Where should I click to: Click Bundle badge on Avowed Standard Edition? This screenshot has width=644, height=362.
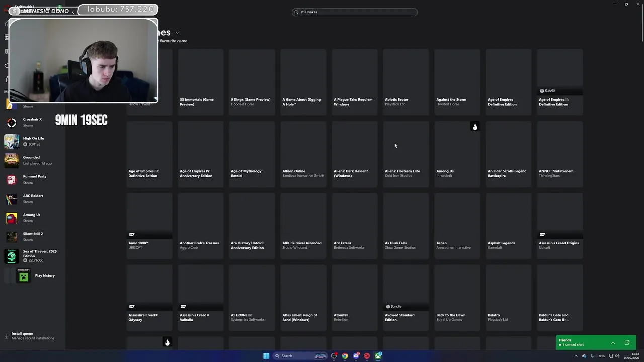click(394, 306)
